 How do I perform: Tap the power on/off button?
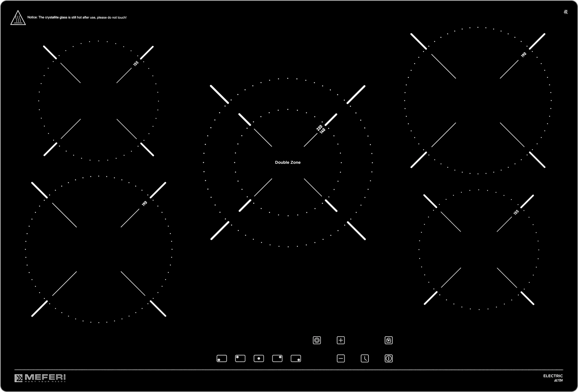(389, 359)
